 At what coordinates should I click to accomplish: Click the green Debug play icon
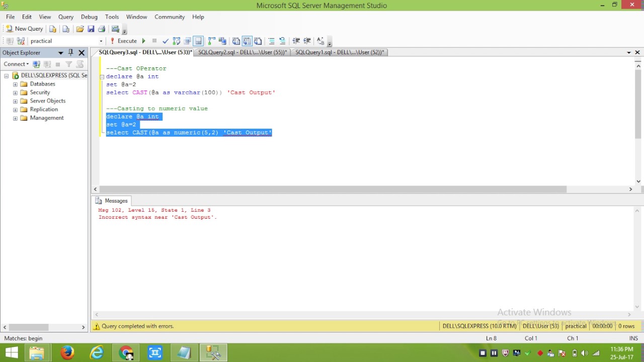coord(144,41)
